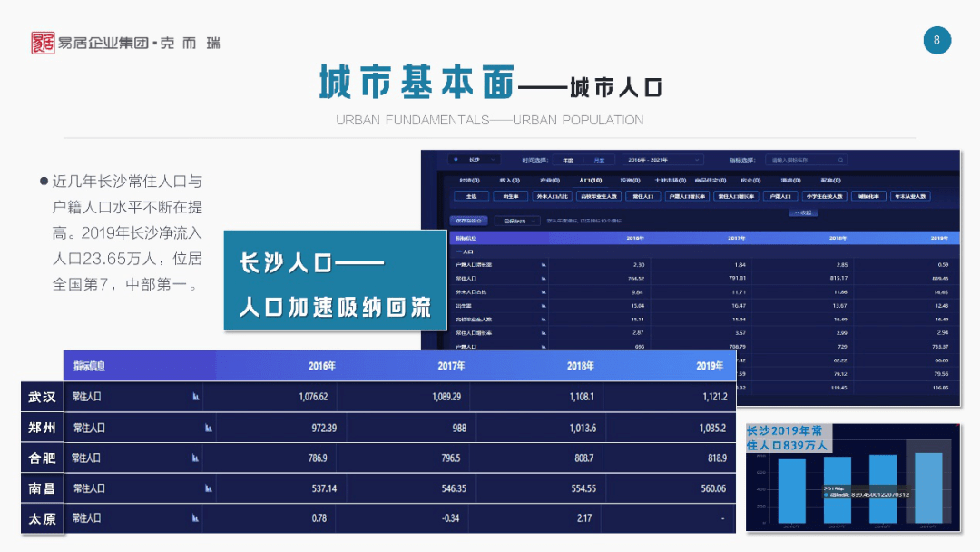The width and height of the screenshot is (980, 552).
Task: Click the 保存指标组 button
Action: coord(469,220)
